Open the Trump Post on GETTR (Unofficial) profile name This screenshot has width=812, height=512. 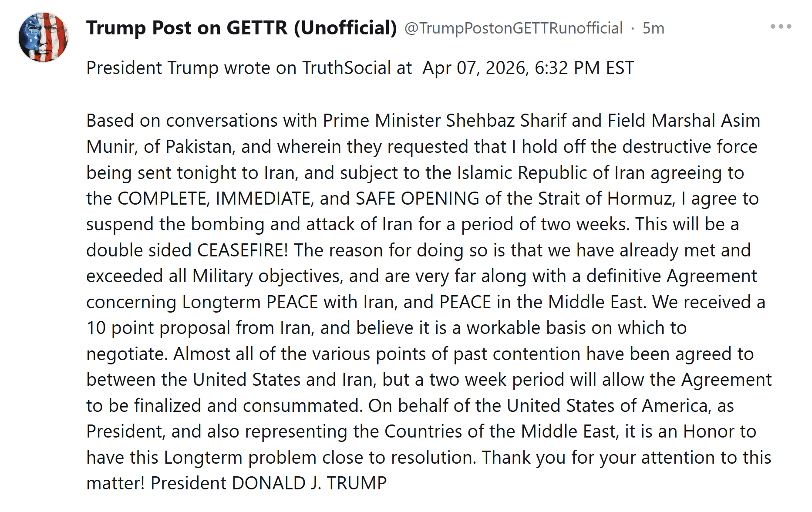coord(241,28)
